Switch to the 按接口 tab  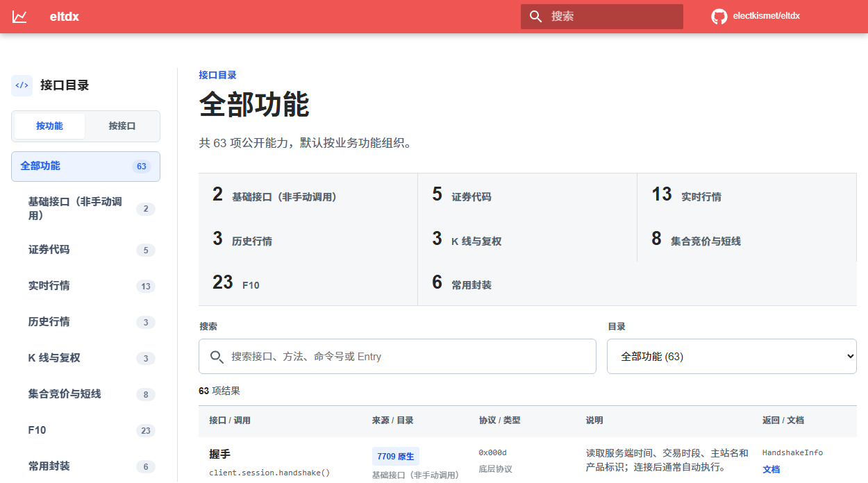[122, 126]
